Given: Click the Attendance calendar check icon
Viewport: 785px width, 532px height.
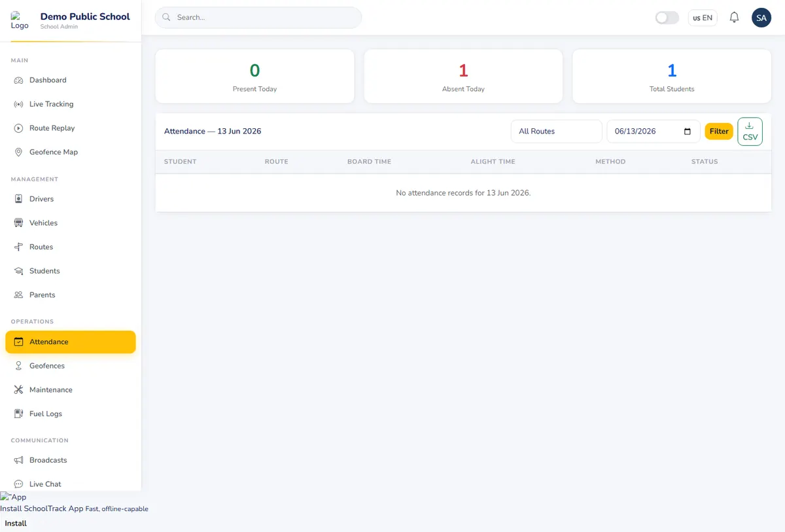Looking at the screenshot, I should point(18,342).
